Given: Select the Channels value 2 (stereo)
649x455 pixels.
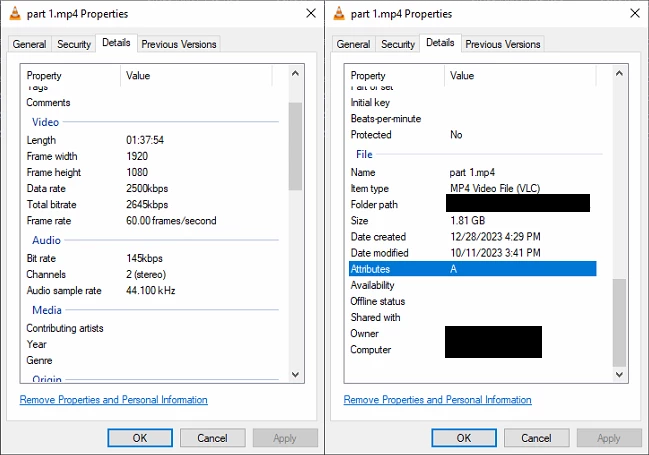Looking at the screenshot, I should tap(146, 274).
